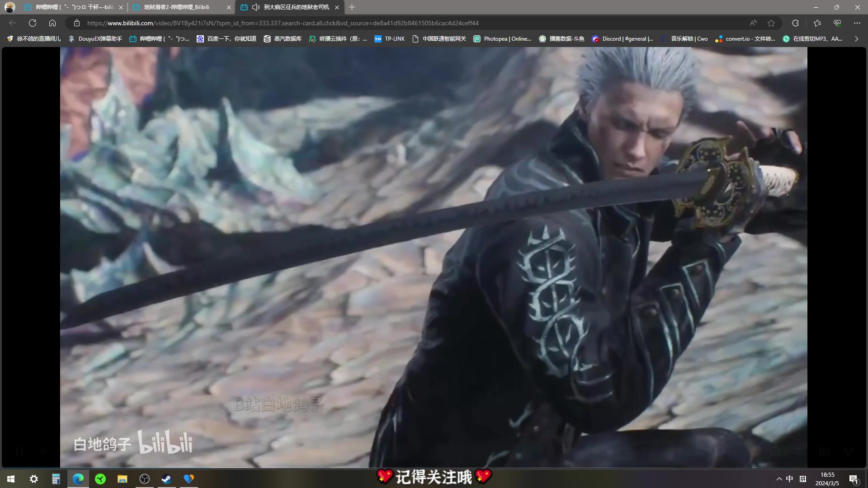Add this page to favorites with the star
Image resolution: width=868 pixels, height=488 pixels.
771,23
